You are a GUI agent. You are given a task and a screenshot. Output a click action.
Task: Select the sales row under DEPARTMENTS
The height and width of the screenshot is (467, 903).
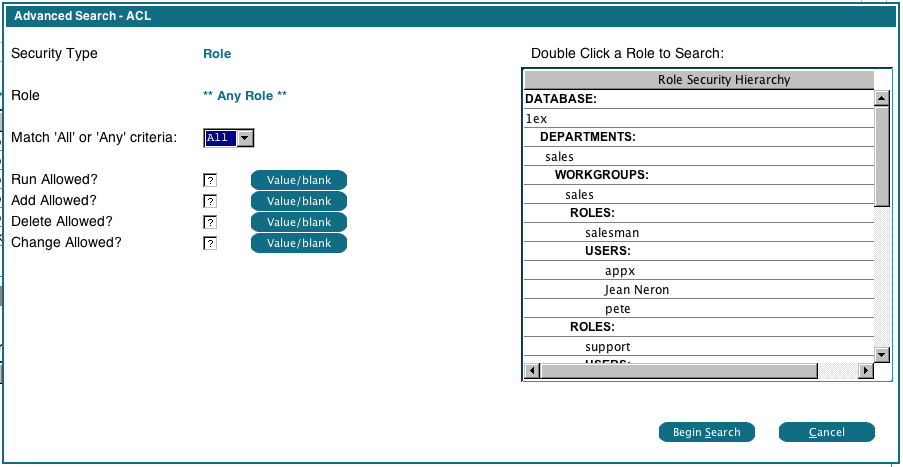point(699,157)
